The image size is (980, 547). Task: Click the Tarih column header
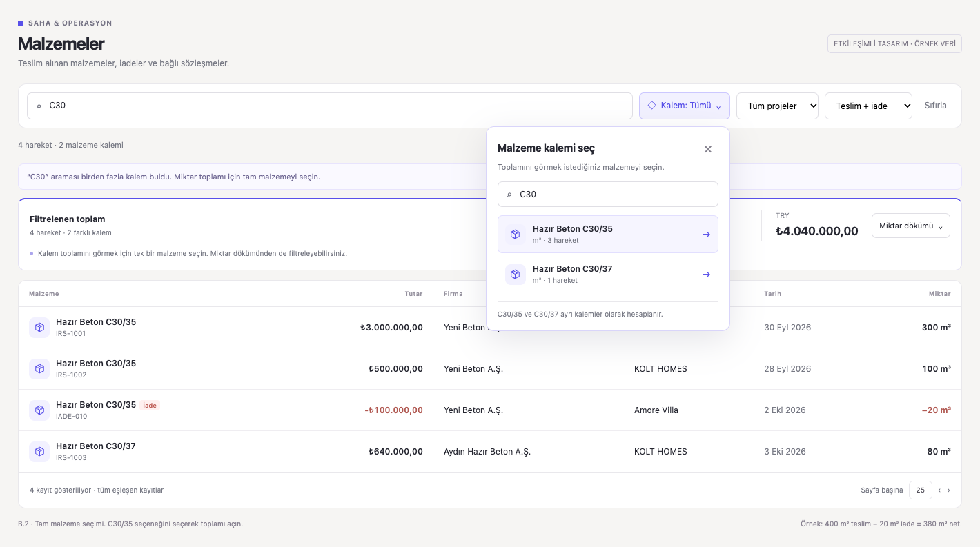coord(772,294)
